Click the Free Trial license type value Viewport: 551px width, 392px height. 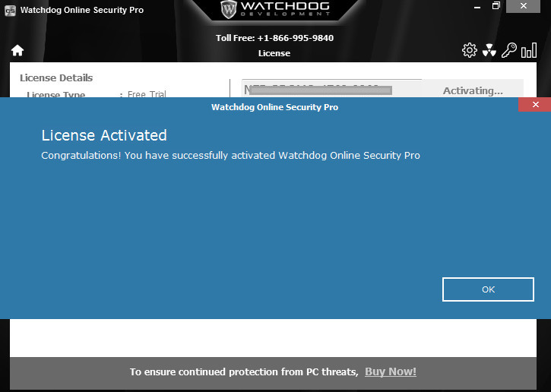(x=147, y=94)
